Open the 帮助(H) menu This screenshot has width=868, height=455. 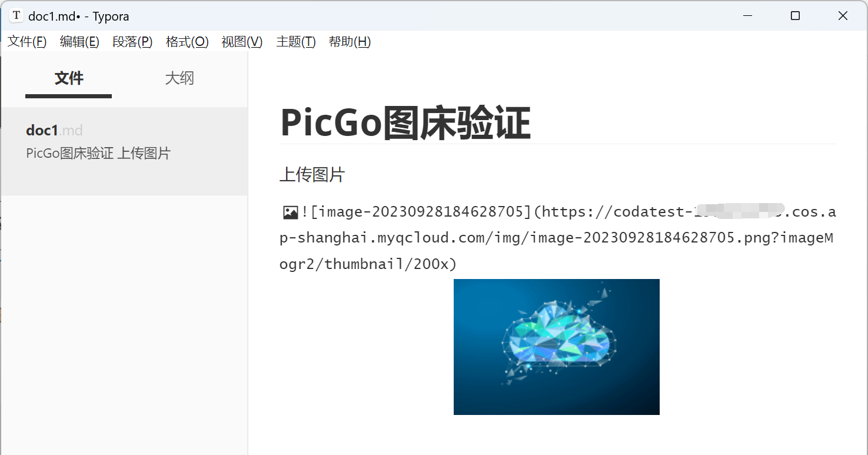point(350,42)
